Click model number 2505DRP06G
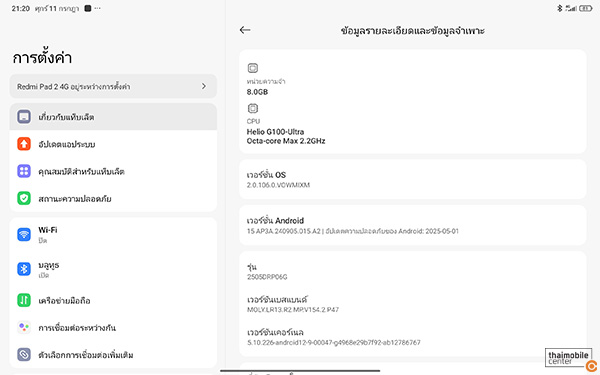This screenshot has width=600, height=375. (x=267, y=277)
